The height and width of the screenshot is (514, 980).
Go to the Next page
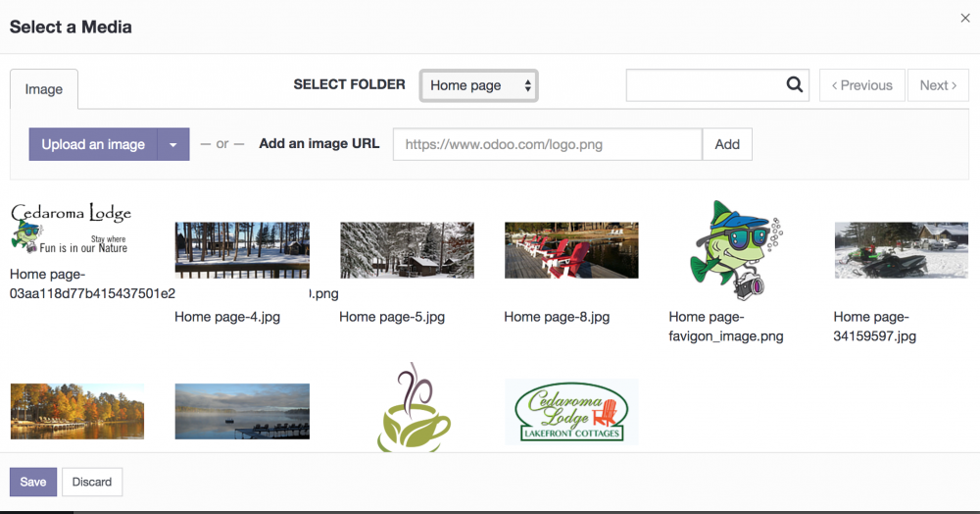938,85
